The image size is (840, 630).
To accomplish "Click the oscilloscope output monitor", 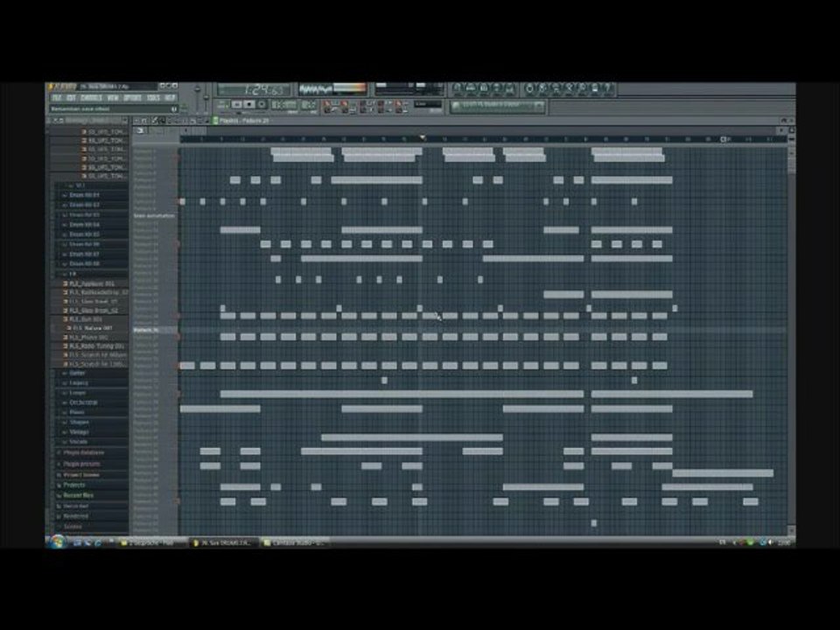I will click(332, 89).
